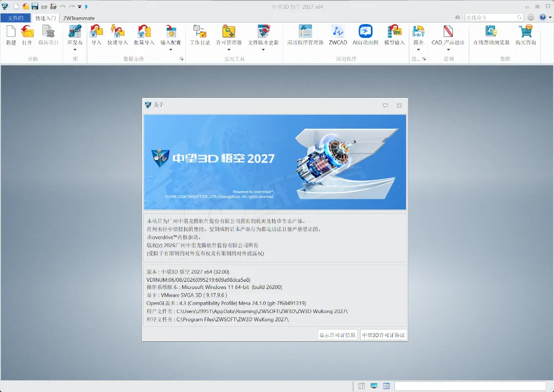The width and height of the screenshot is (554, 392).
Task: Open the 工作目录 working directory tool
Action: [200, 35]
